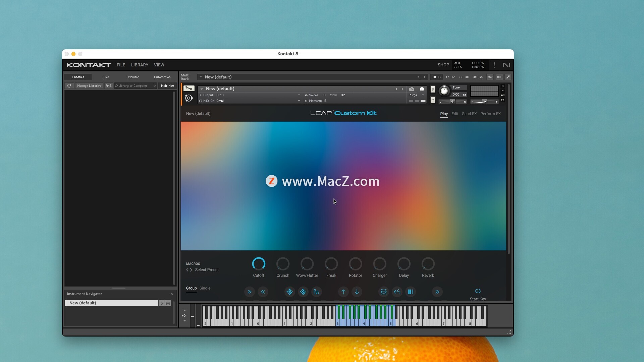The width and height of the screenshot is (644, 362).
Task: Open the VIEW menu
Action: coord(159,65)
